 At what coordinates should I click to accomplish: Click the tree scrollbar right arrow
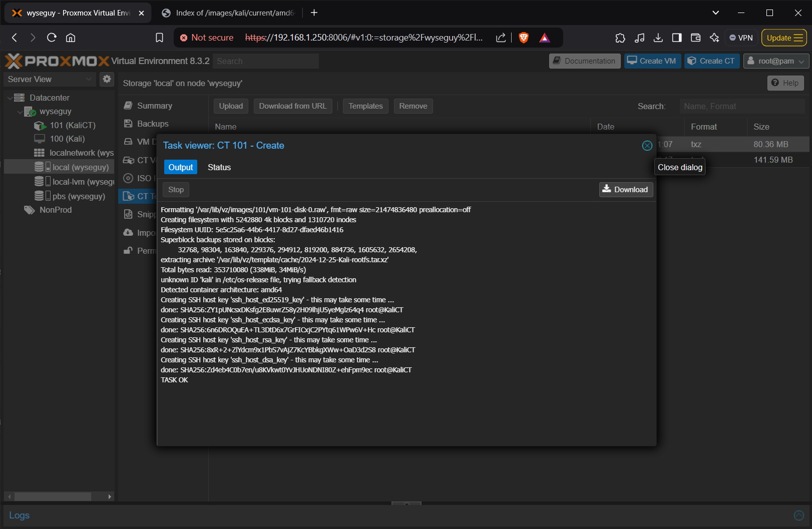click(110, 496)
